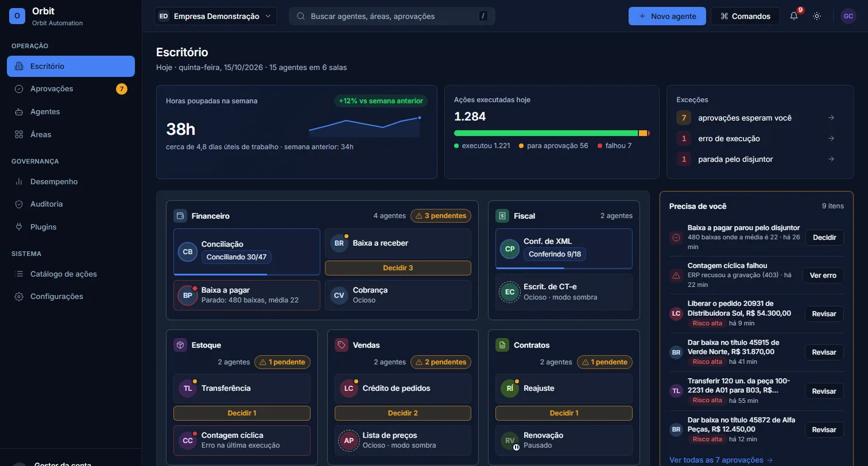Click Revisar for pedido 20931
868x466 pixels.
click(824, 314)
